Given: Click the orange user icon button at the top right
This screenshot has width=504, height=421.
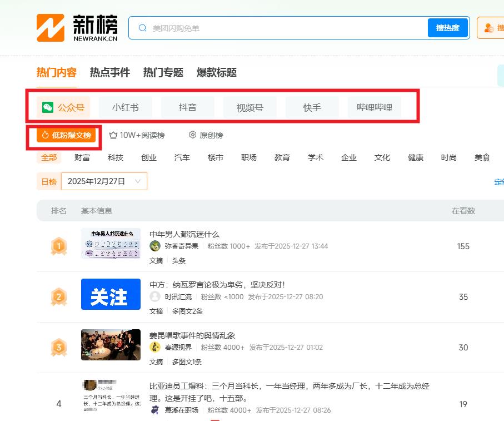Looking at the screenshot, I should [x=491, y=28].
